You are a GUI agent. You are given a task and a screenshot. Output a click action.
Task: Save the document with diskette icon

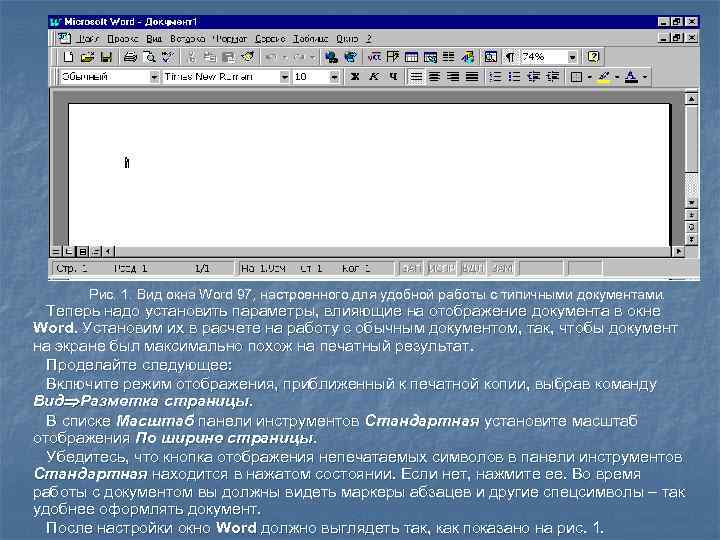click(106, 57)
